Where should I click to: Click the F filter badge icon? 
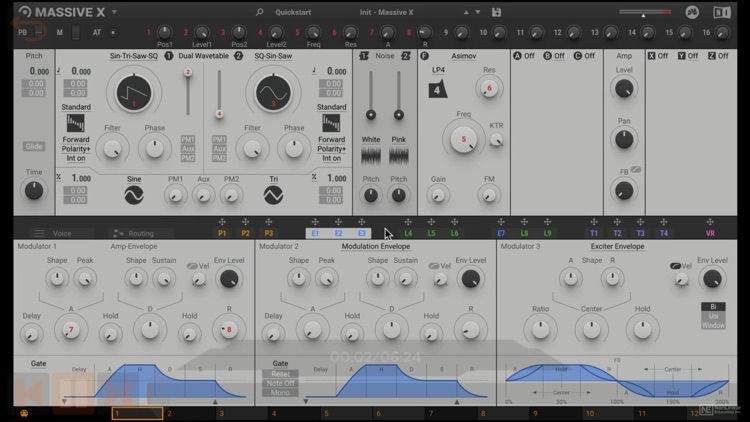coord(424,56)
